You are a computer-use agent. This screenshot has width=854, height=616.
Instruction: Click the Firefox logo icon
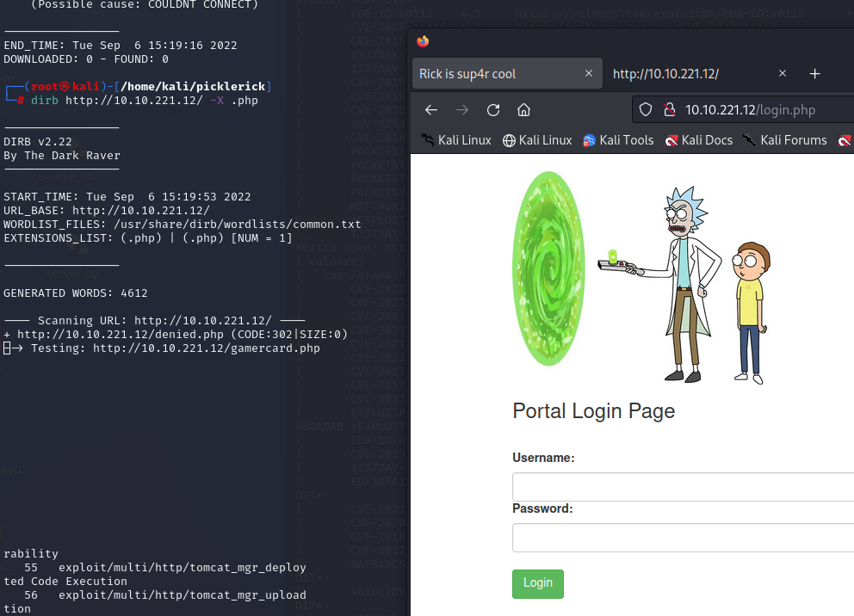[422, 41]
